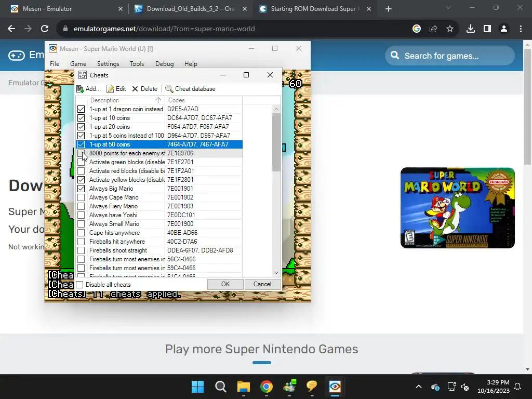The image size is (532, 399).
Task: Click the share page icon in Chrome
Action: pos(433,29)
